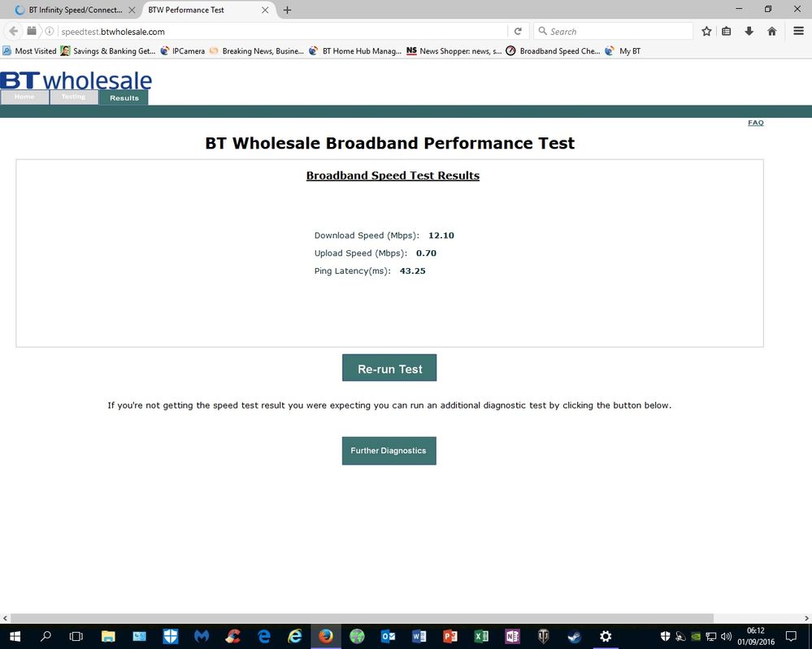Open Malwarebytes from taskbar
Viewport: 812px width, 649px height.
click(202, 636)
